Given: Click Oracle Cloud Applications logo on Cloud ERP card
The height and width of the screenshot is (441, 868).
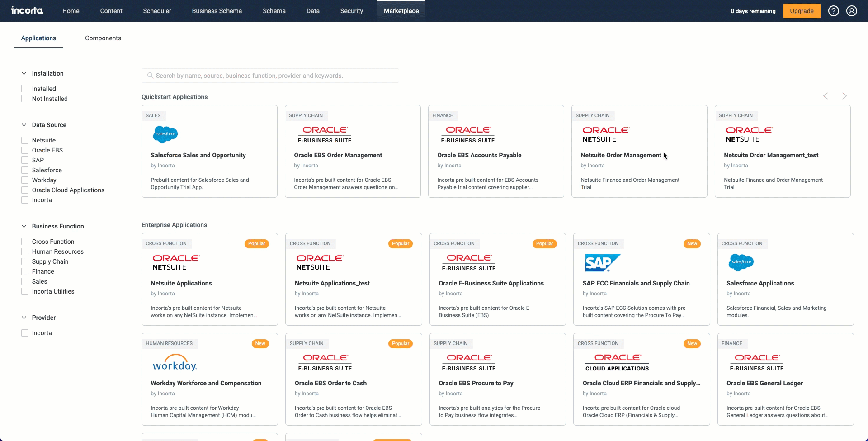Looking at the screenshot, I should click(x=617, y=362).
